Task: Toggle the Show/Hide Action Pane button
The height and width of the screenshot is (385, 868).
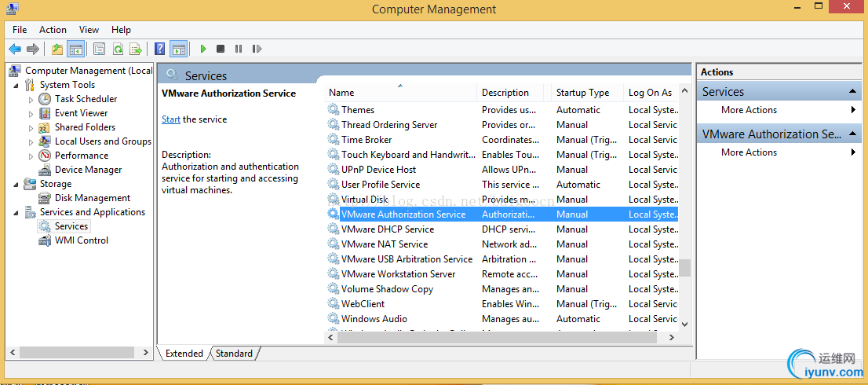Action: click(x=178, y=49)
